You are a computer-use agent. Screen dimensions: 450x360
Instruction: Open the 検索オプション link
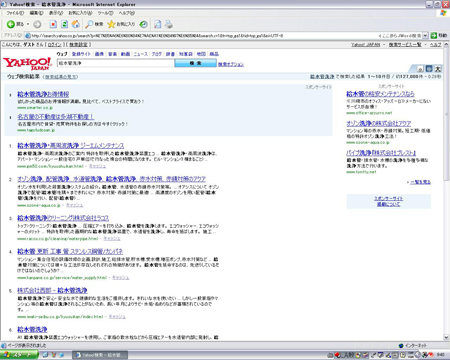point(231,64)
